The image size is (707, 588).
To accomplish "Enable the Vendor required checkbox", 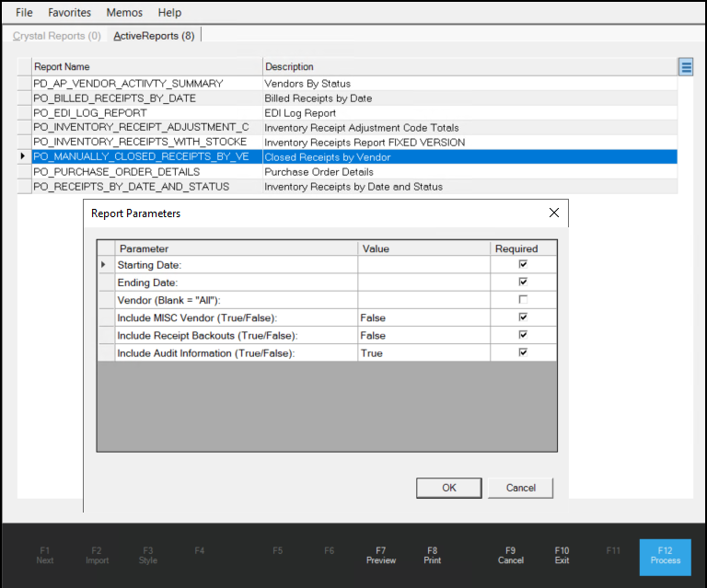I will coord(523,300).
